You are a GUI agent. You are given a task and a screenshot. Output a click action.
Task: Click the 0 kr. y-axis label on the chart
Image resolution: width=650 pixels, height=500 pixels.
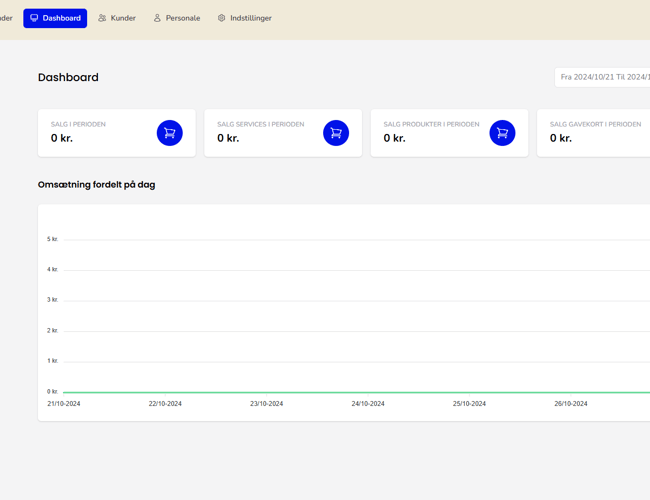[53, 392]
